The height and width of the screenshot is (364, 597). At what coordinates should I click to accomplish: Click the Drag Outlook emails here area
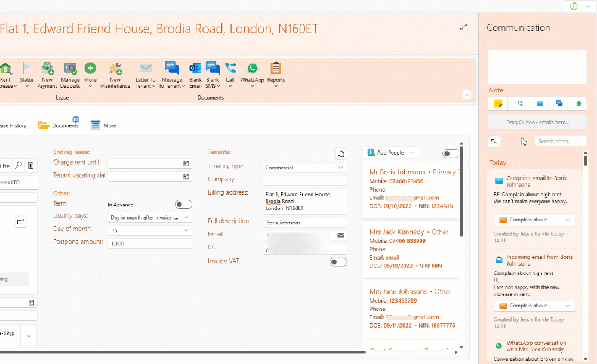coord(537,122)
